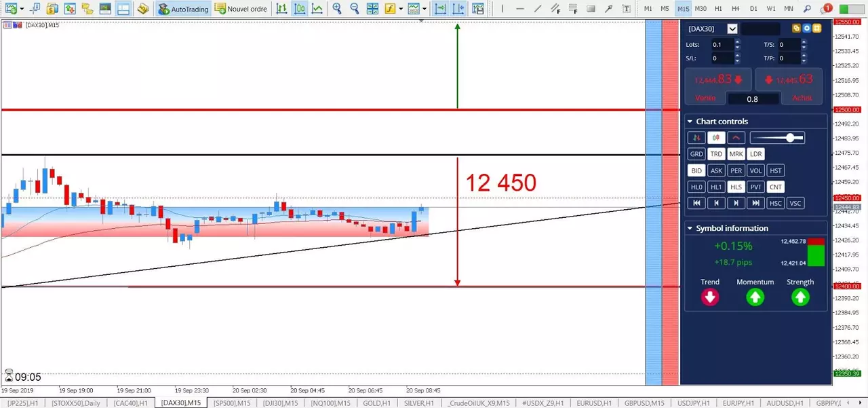Toggle the LDR button
The image size is (868, 408).
[x=755, y=154]
